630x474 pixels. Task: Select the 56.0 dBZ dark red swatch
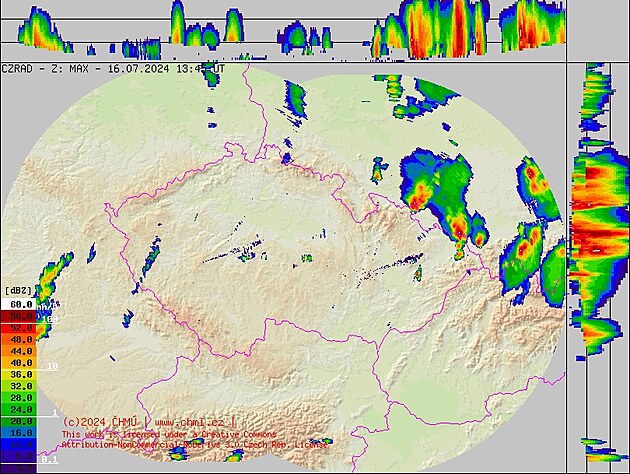[21, 315]
